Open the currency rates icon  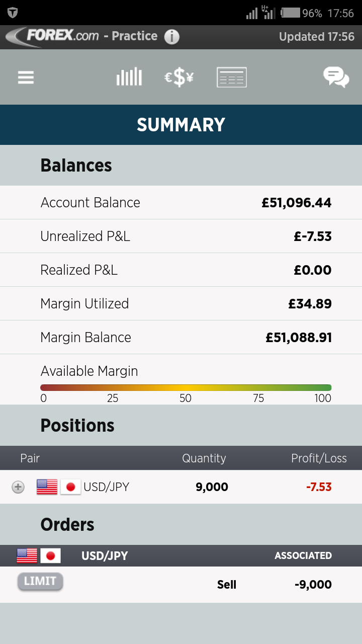click(179, 77)
